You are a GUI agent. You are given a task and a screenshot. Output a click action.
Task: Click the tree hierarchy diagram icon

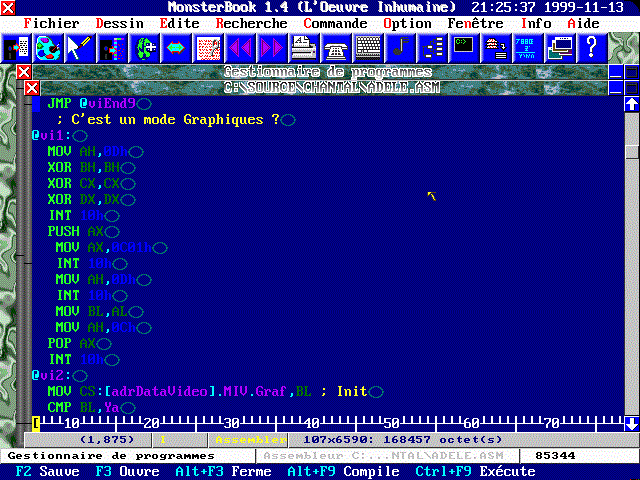[x=432, y=48]
